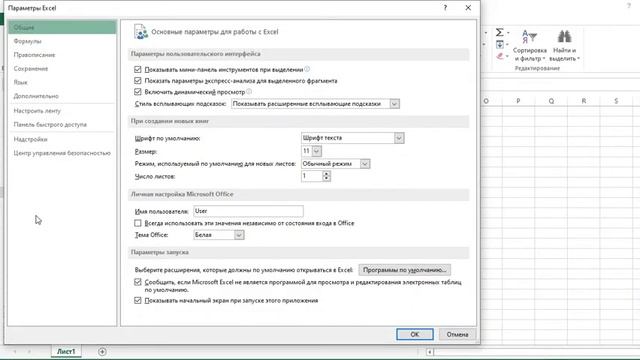Toggle Показать параметры экспресс-анализа checkbox
The width and height of the screenshot is (640, 360).
(138, 80)
